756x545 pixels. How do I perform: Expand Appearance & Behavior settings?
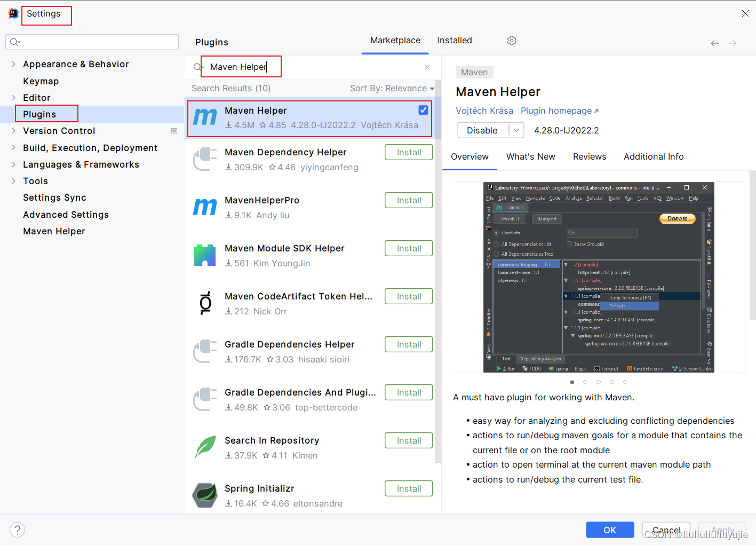click(13, 64)
